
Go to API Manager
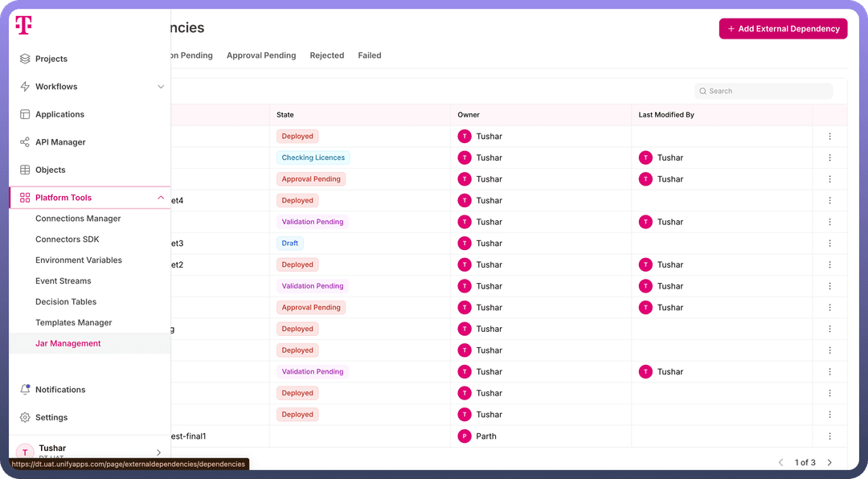pos(60,142)
